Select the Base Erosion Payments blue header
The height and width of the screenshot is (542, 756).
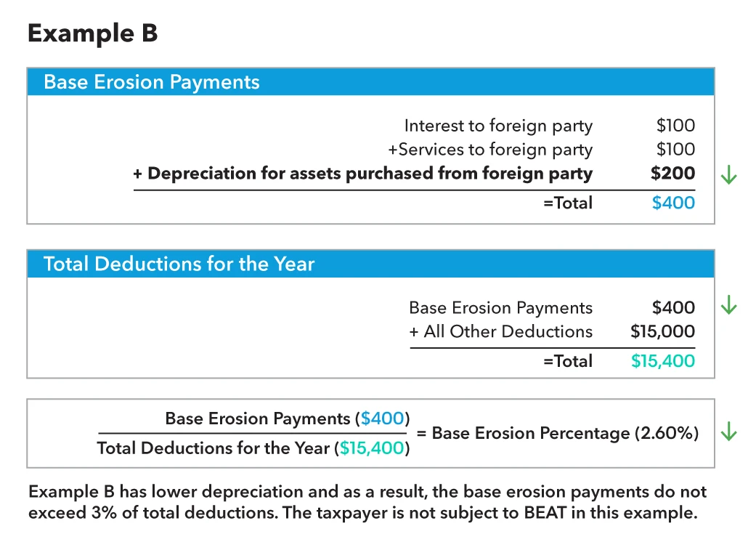pyautogui.click(x=371, y=82)
